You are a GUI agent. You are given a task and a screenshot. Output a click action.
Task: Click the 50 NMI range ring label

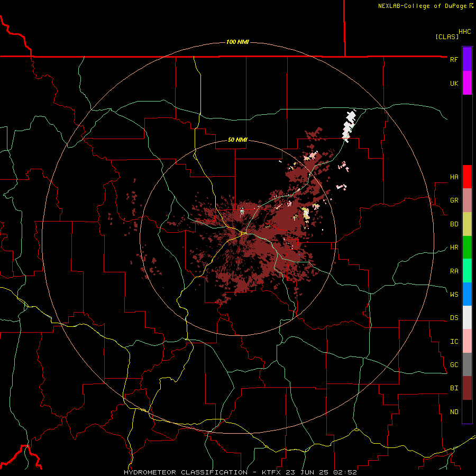click(x=237, y=140)
